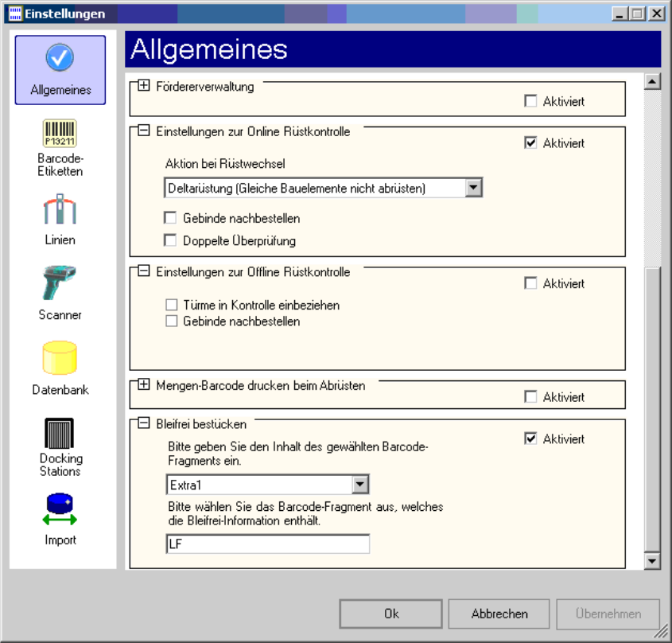This screenshot has width=672, height=643.
Task: Enable Doppelte Überprüfung checkbox
Action: click(x=170, y=240)
